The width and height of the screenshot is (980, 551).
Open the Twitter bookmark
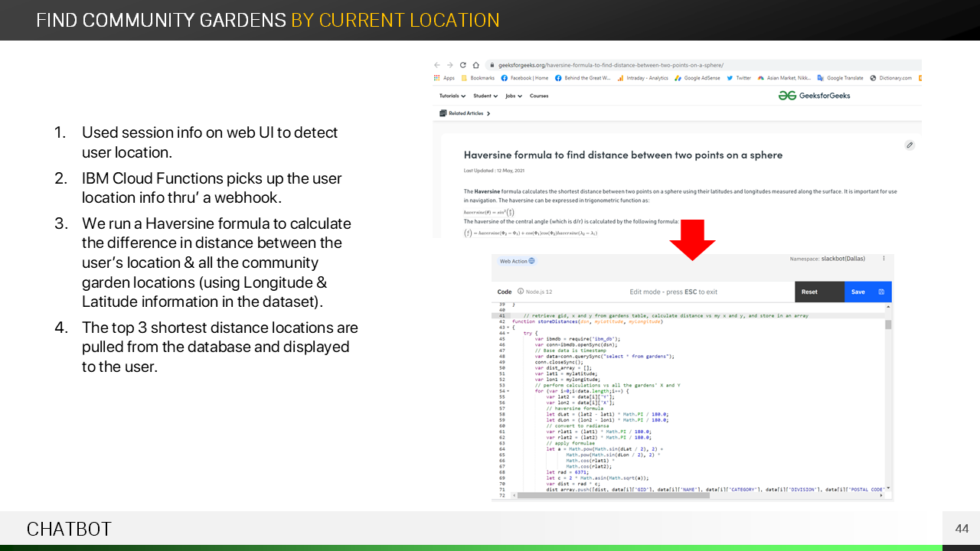[x=739, y=78]
